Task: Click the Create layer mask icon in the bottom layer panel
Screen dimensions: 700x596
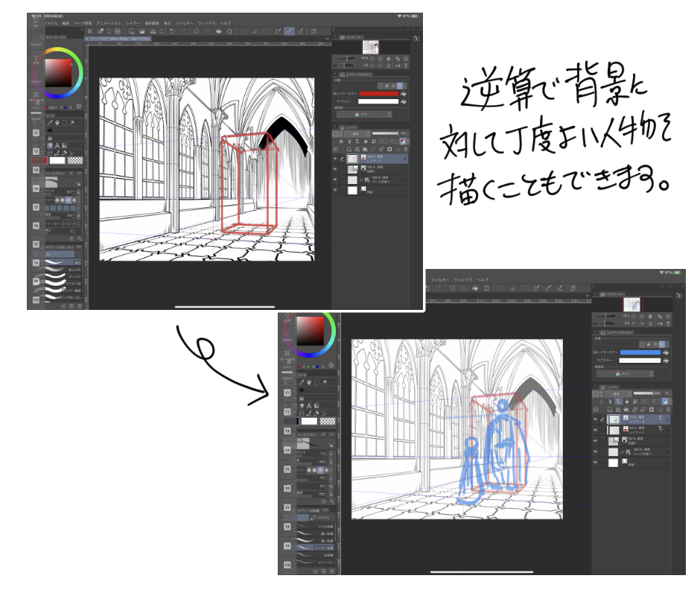Action: tap(652, 409)
